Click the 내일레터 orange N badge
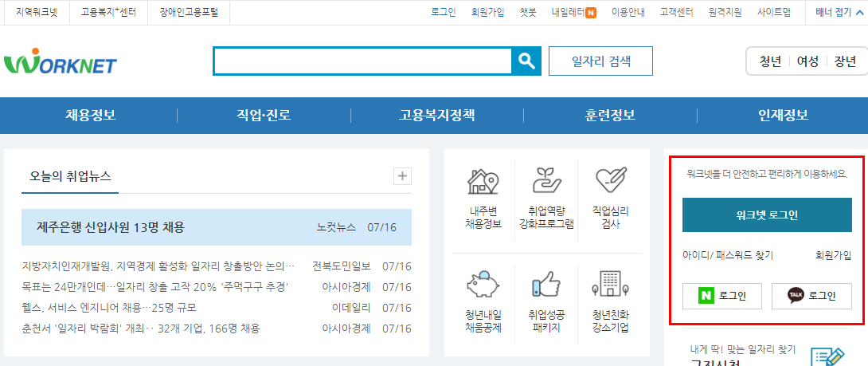868x366 pixels. coord(591,12)
